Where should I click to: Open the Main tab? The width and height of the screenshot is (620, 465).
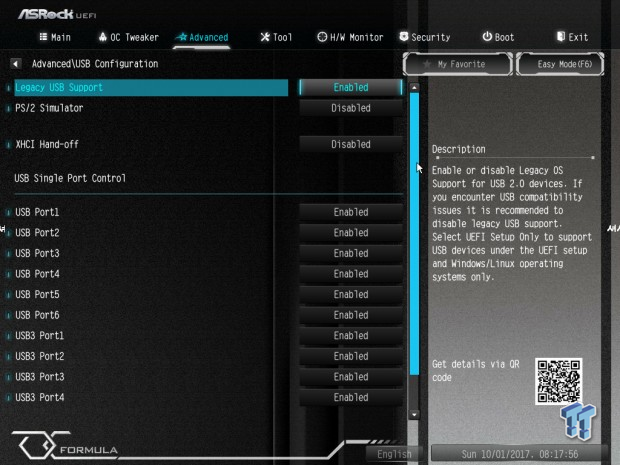(55, 37)
